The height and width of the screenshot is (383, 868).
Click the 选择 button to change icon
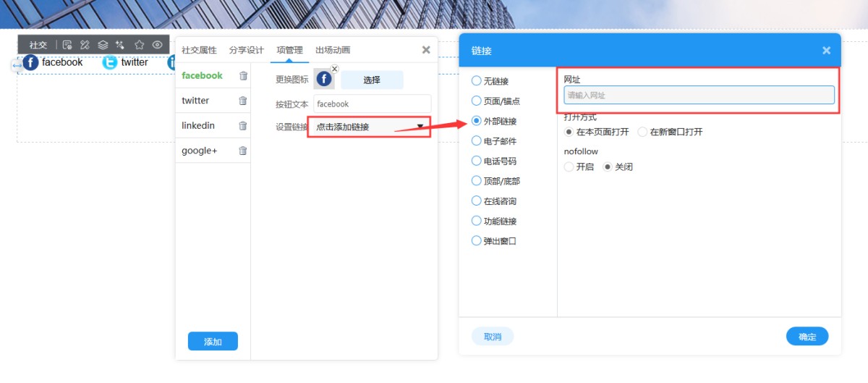tap(372, 80)
